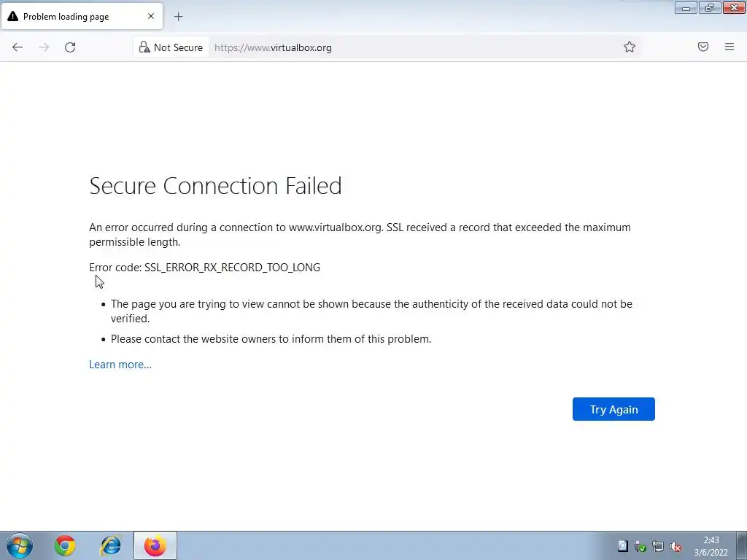
Task: Click the Not Secure lock icon
Action: point(145,47)
